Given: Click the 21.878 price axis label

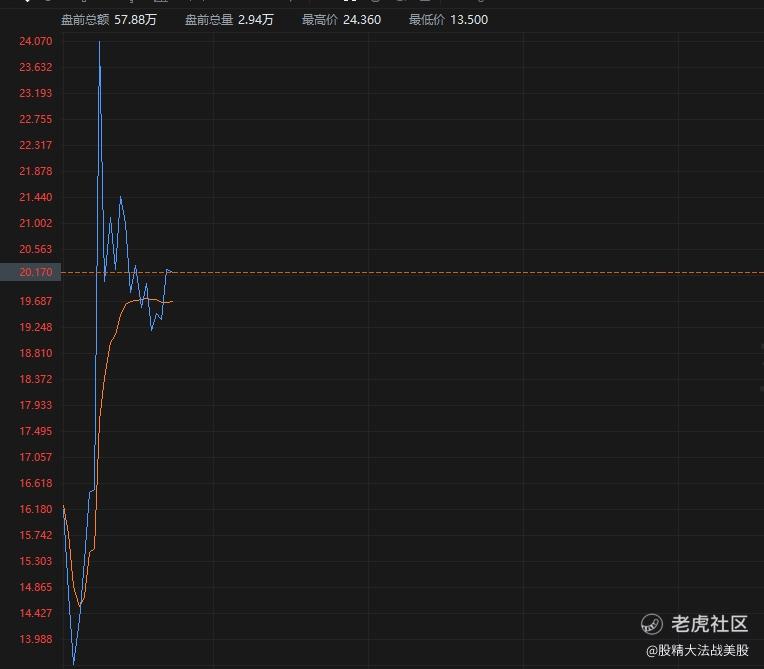Looking at the screenshot, I should [36, 171].
